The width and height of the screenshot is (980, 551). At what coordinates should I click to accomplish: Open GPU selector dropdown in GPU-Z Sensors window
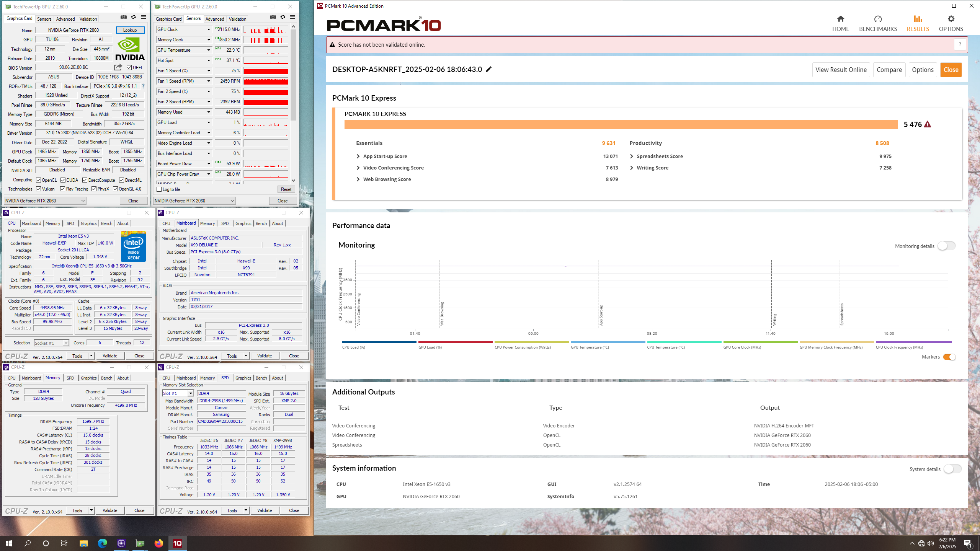click(194, 201)
